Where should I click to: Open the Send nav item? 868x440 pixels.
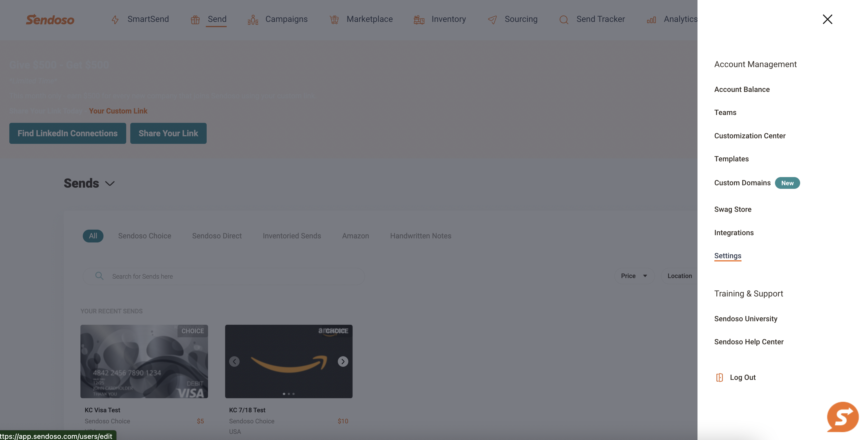217,19
